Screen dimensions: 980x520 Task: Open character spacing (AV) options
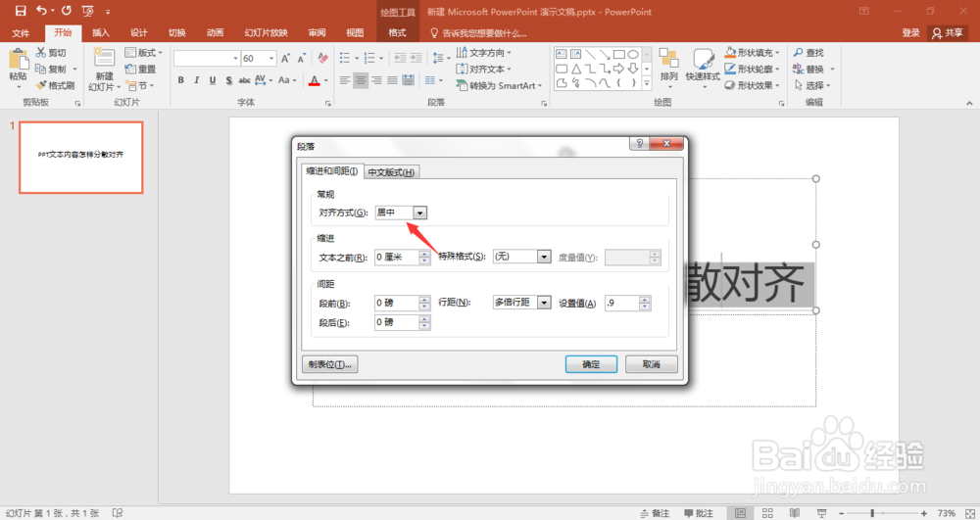263,80
